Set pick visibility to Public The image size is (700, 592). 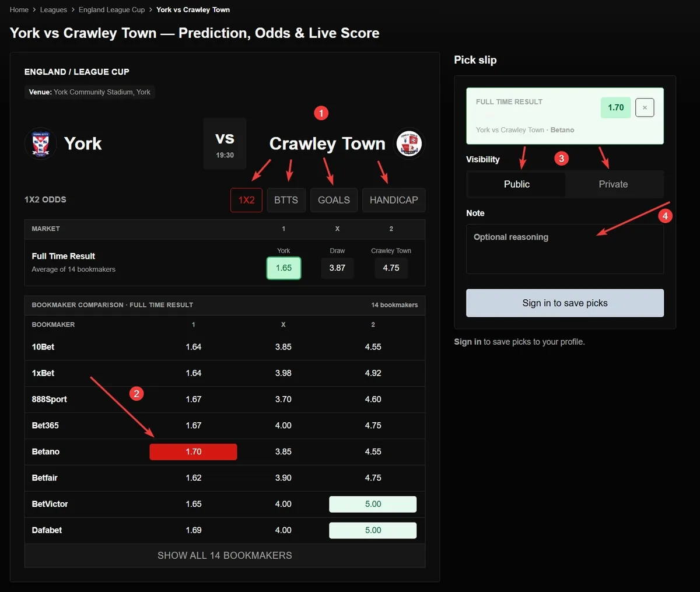(x=516, y=184)
